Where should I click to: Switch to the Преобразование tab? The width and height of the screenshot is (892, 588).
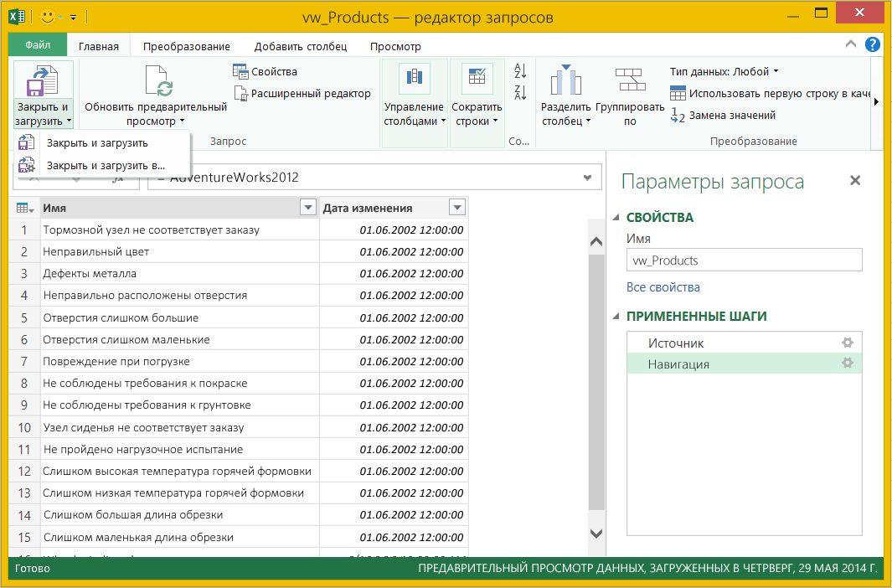186,47
